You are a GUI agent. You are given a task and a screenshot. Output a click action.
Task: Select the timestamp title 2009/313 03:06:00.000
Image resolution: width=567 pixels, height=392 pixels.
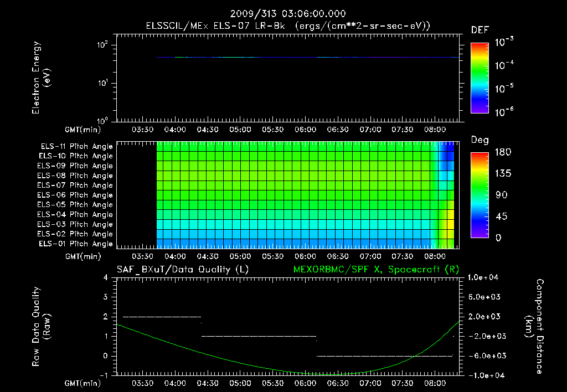(288, 14)
